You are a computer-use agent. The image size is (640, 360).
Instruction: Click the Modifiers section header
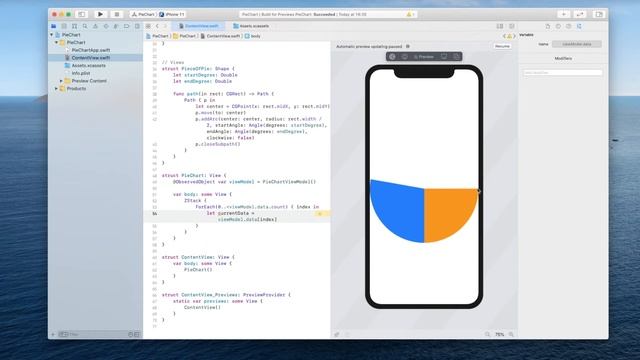click(563, 59)
